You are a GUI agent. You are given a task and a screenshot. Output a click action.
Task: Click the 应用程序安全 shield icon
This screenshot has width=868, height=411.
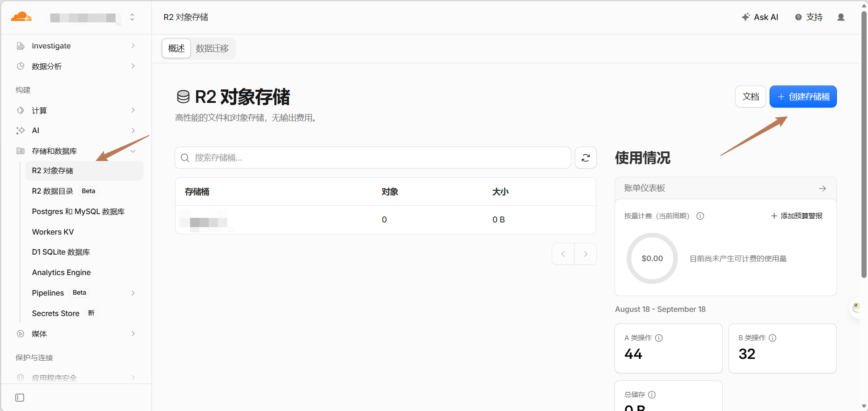21,378
